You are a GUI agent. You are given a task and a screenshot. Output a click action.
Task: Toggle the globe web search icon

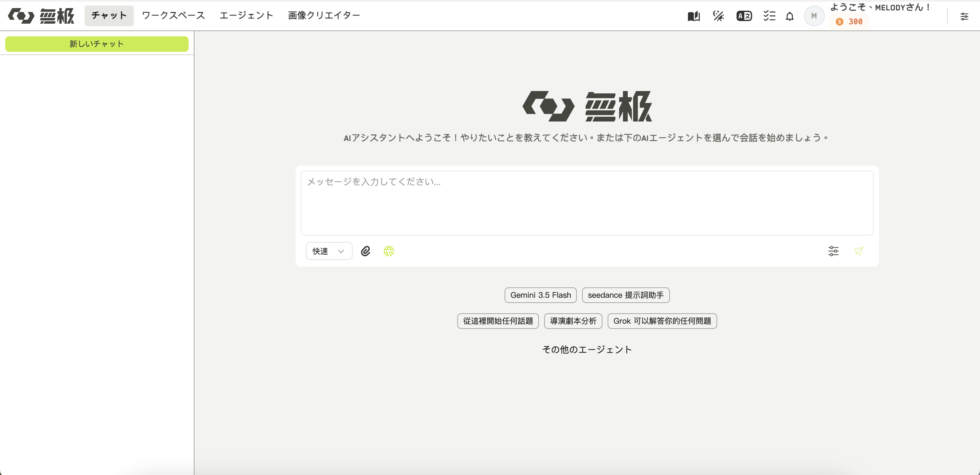(x=389, y=251)
